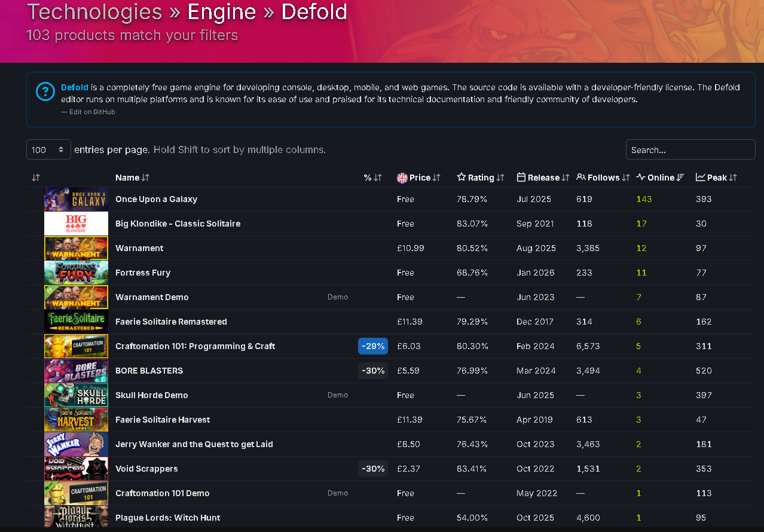Sort by the Price column header
764x532 pixels.
pos(418,178)
